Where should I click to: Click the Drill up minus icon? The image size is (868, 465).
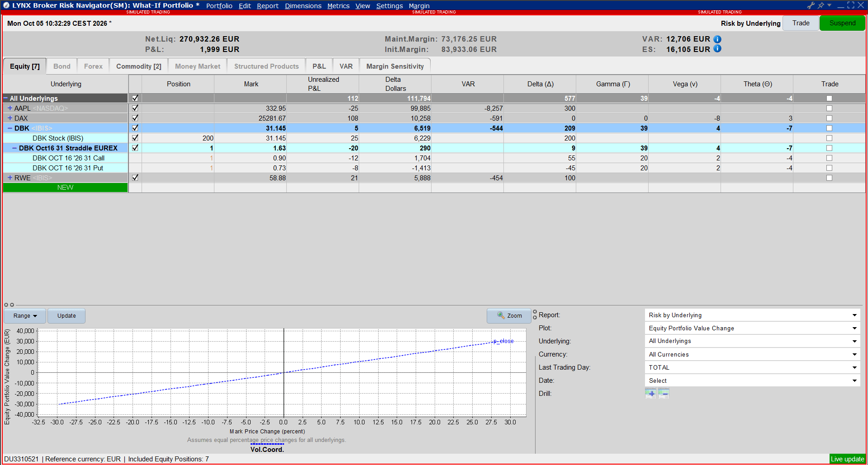click(664, 393)
